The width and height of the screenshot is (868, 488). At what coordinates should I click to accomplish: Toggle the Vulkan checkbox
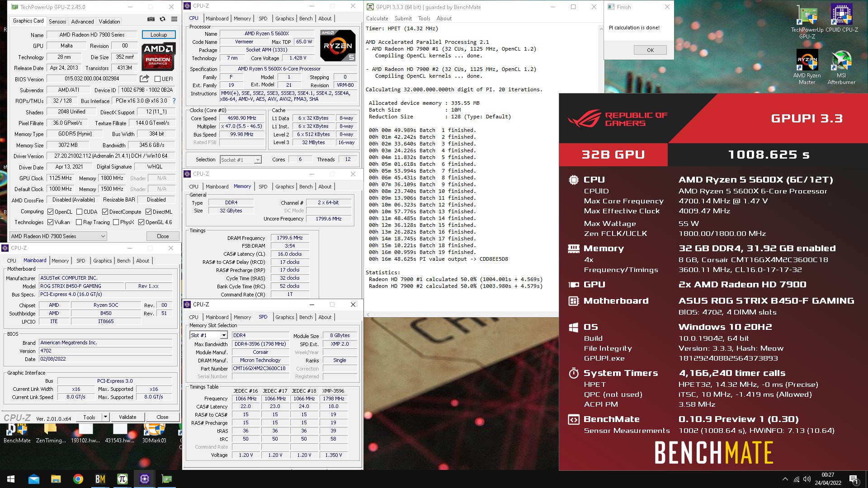(50, 222)
